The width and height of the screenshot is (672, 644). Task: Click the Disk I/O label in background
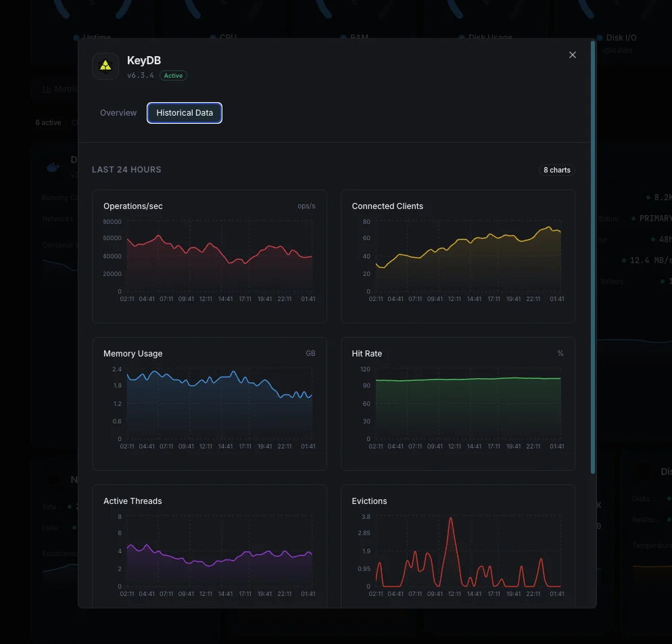pyautogui.click(x=621, y=38)
